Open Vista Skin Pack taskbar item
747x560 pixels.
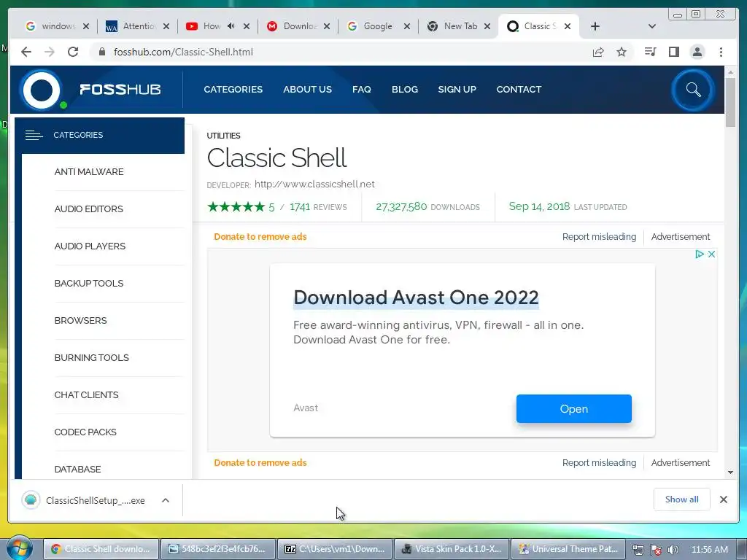[451, 549]
